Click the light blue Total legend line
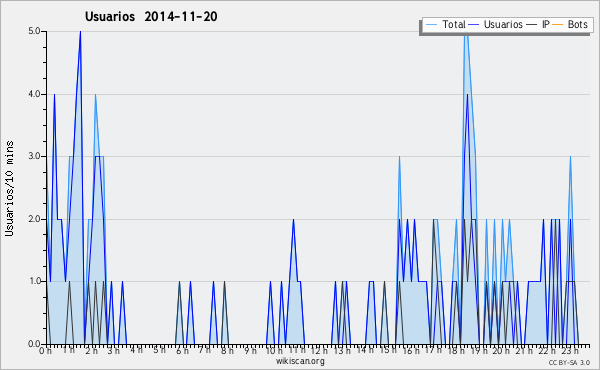600x370 pixels. click(431, 25)
